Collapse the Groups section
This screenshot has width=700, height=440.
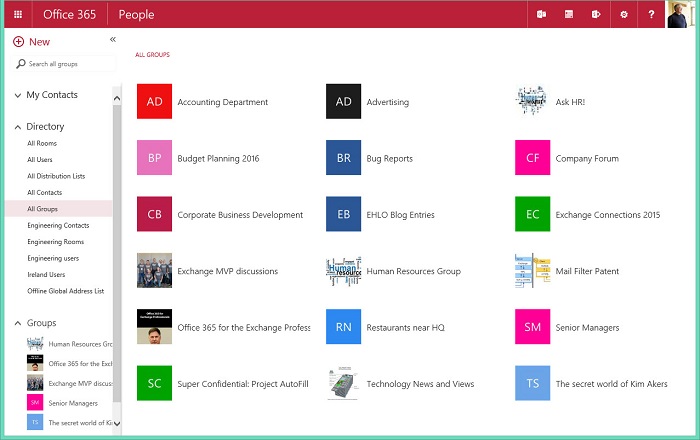coord(18,323)
